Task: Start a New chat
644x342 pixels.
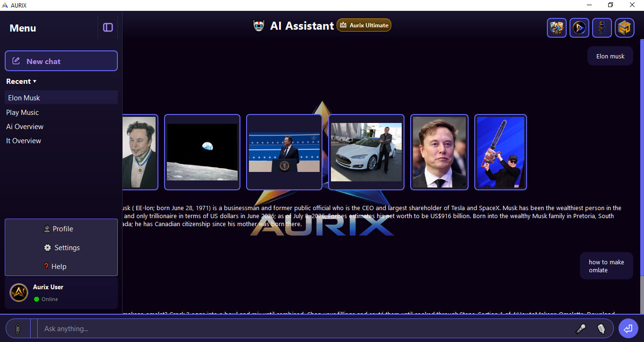Action: click(x=61, y=61)
